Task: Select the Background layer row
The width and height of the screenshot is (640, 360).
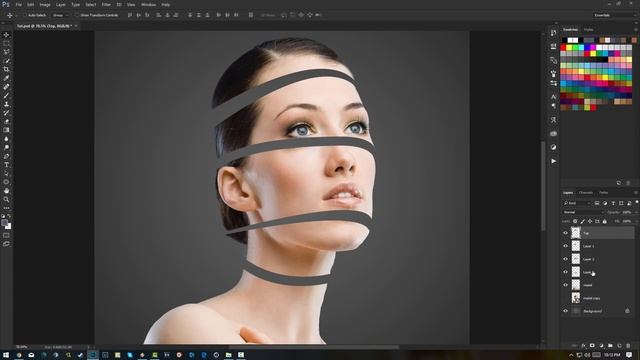Action: pos(598,311)
